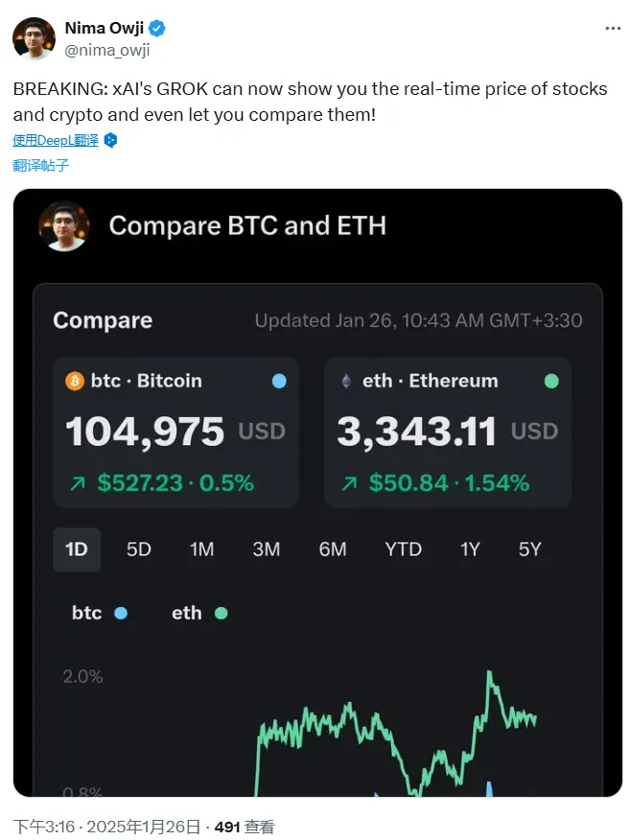Click the @nima_owji handle

[x=107, y=51]
